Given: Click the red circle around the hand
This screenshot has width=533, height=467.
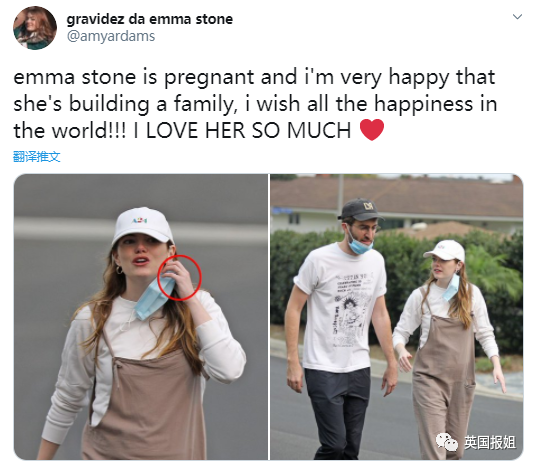Looking at the screenshot, I should pos(179,278).
